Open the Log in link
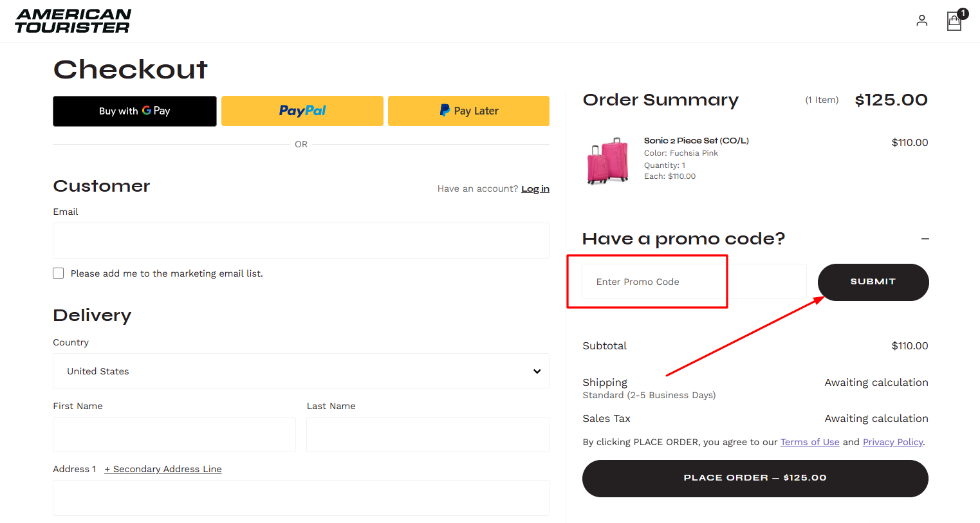The image size is (980, 523). 535,188
